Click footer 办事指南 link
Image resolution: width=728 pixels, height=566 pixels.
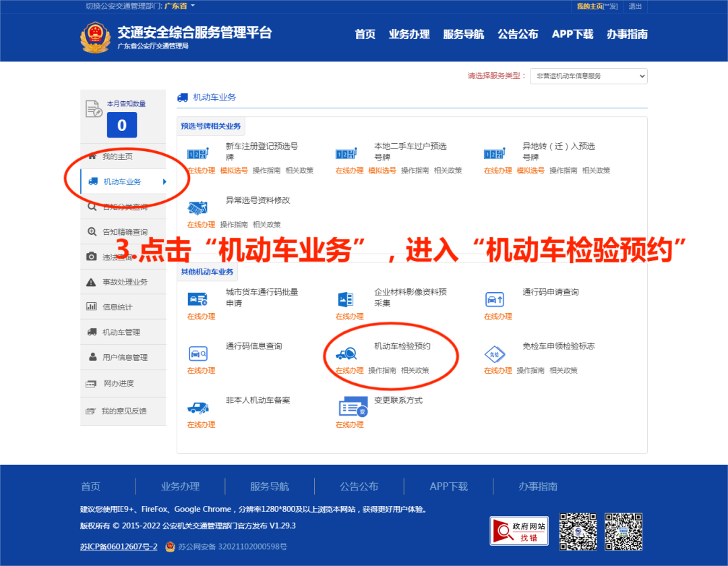[538, 486]
